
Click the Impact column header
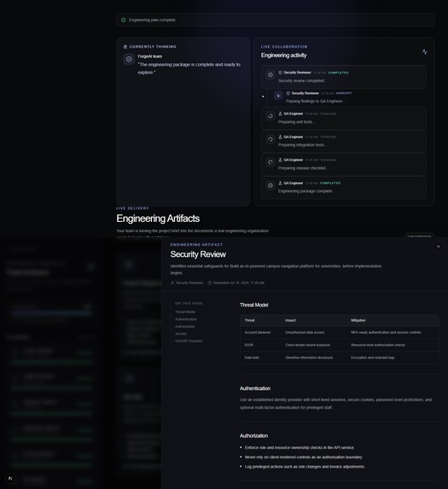coord(291,320)
